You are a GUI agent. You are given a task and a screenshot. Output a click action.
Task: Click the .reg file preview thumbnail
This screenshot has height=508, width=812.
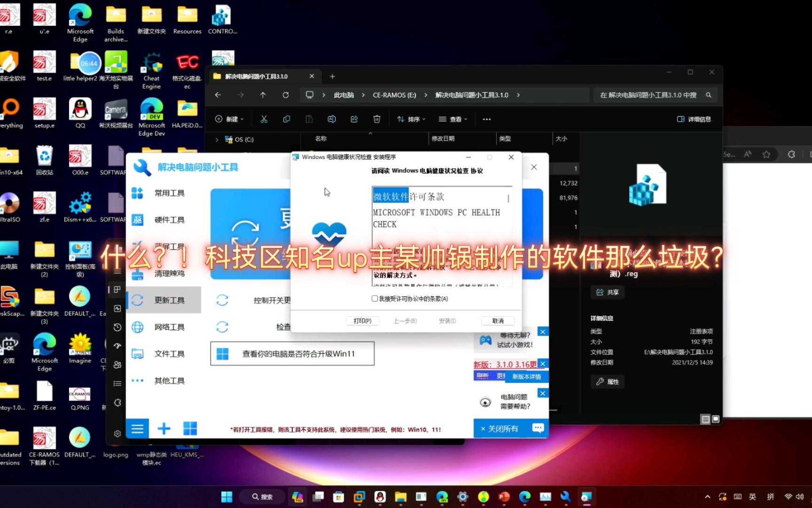pyautogui.click(x=648, y=184)
